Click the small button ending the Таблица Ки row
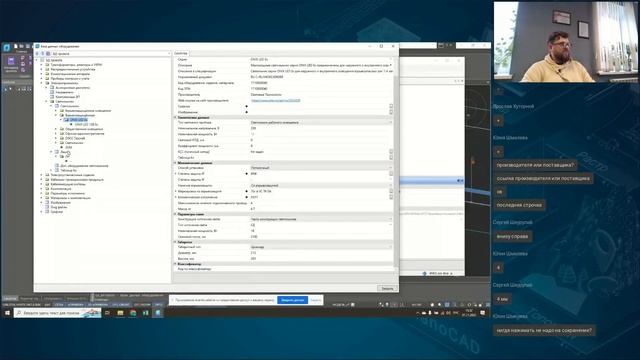The image size is (640, 360). [x=391, y=158]
